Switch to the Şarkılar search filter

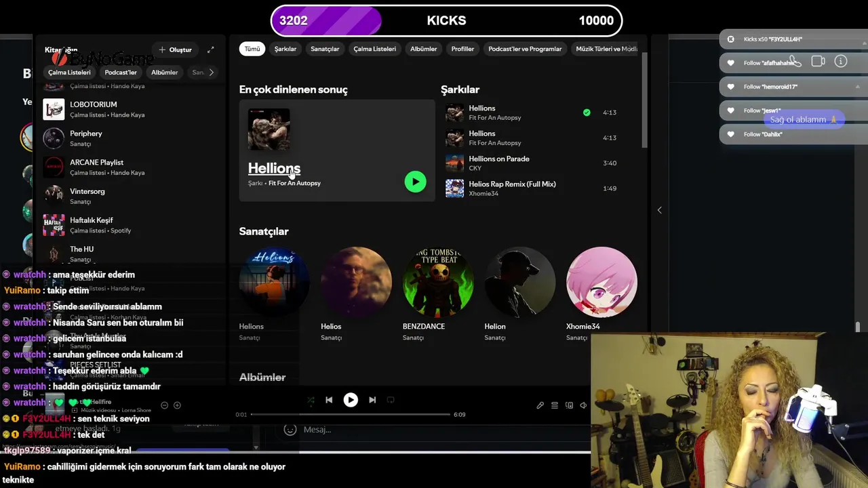[285, 49]
